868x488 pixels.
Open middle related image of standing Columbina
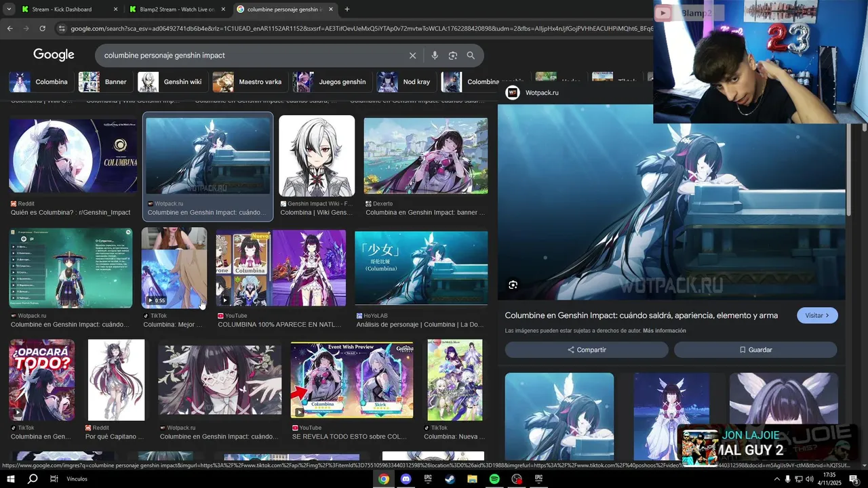coord(671,417)
